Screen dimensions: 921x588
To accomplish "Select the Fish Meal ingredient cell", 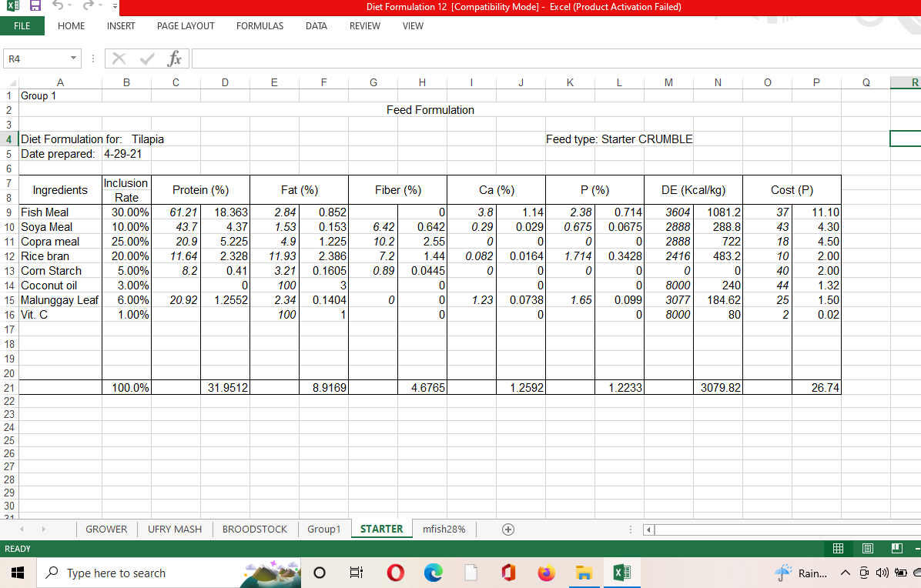I will (60, 212).
